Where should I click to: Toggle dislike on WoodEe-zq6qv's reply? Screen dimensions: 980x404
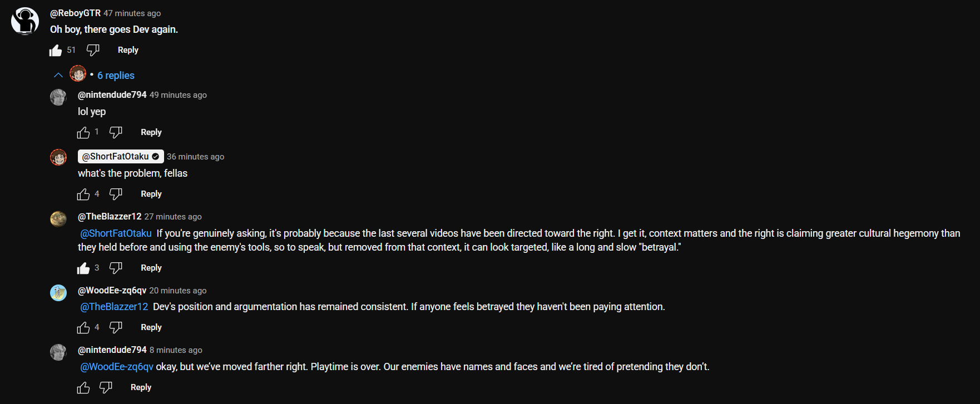click(x=116, y=327)
